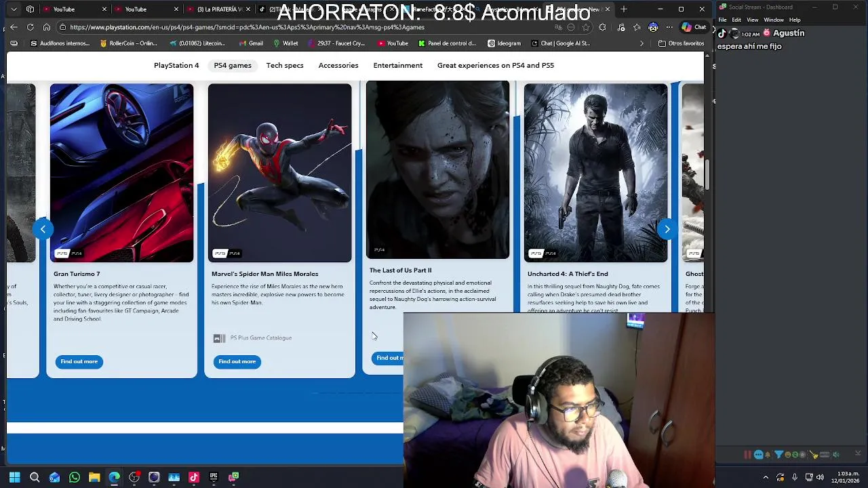Open the Gran Turismo 7 cover image
Screen dimensions: 868x488
click(121, 173)
